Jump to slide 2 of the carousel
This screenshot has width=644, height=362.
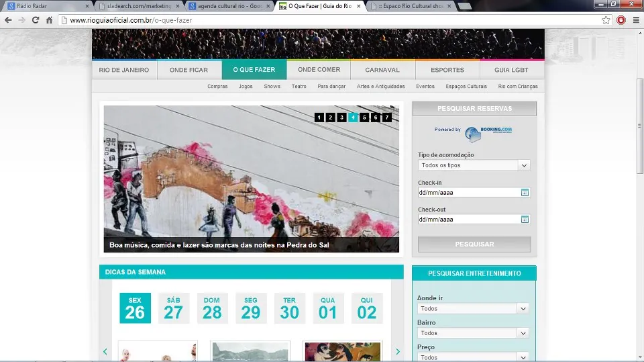(x=330, y=118)
